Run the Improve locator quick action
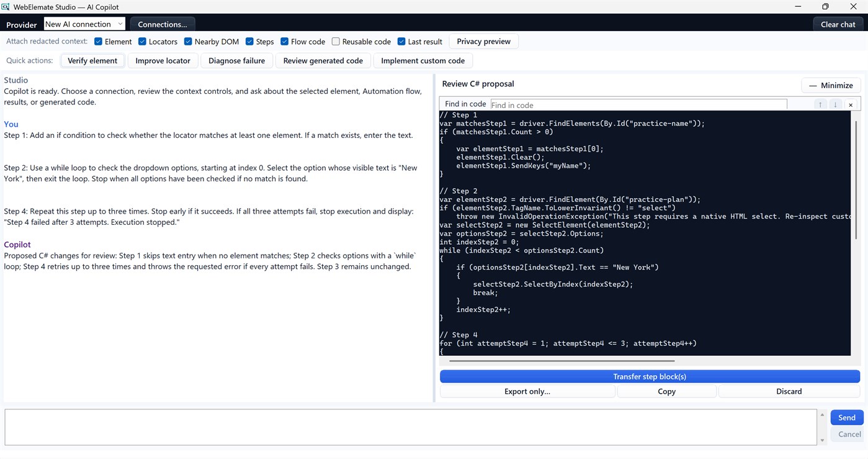The height and width of the screenshot is (459, 868). (163, 60)
